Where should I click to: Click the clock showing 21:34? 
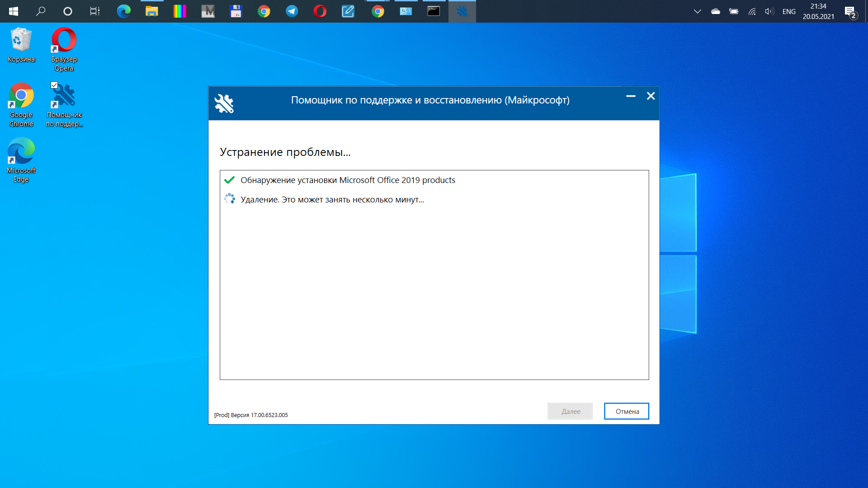tap(818, 6)
